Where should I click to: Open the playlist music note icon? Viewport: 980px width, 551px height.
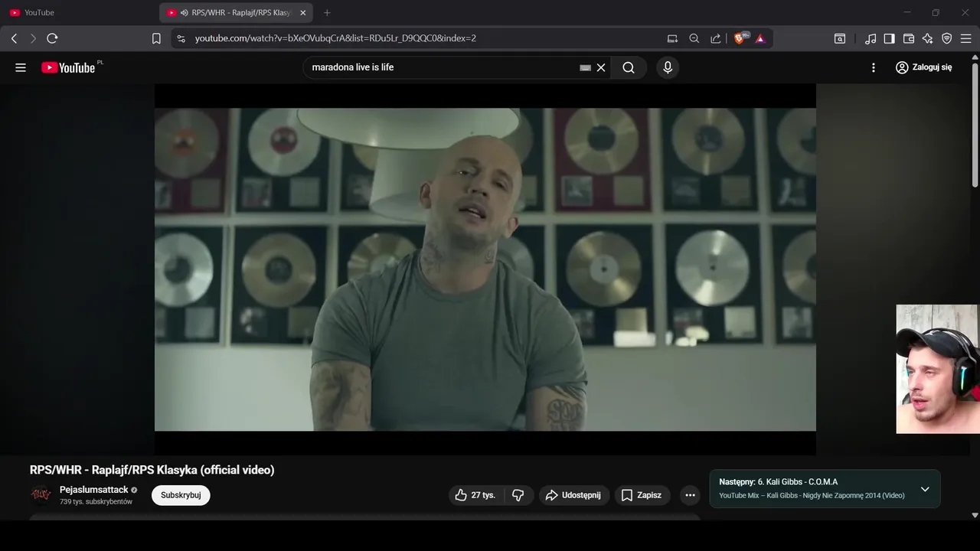coord(871,38)
